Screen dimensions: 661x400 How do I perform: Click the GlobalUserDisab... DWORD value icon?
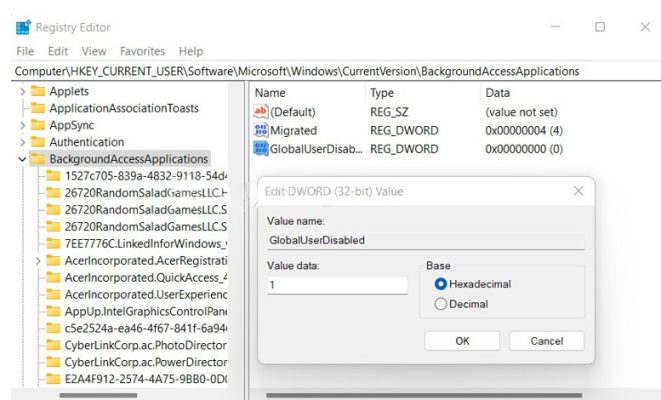coord(261,149)
